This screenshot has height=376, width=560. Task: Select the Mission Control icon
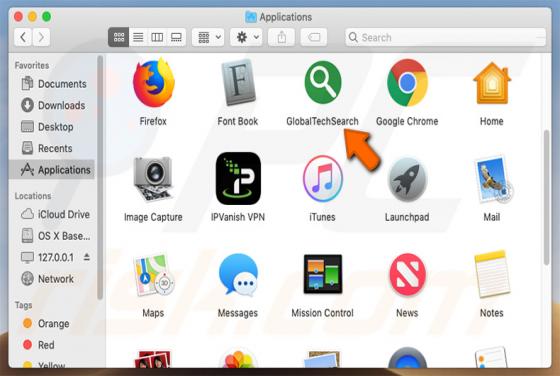tap(322, 274)
